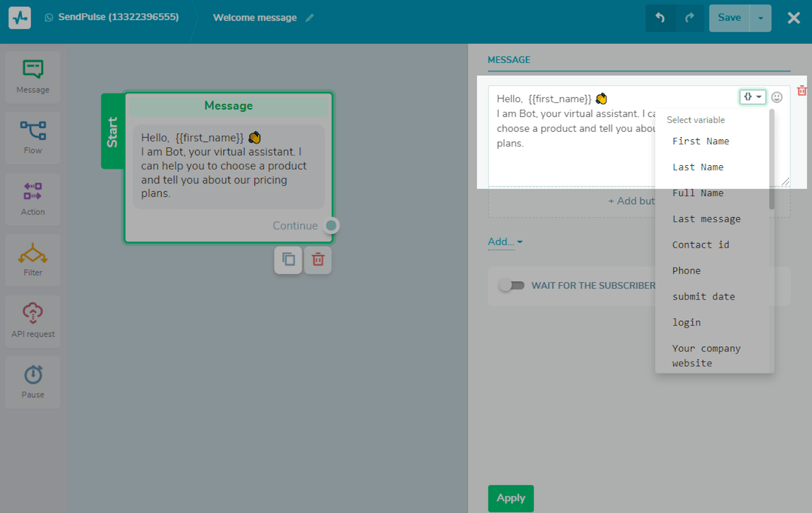Open the Add... element dropdown

tap(505, 242)
